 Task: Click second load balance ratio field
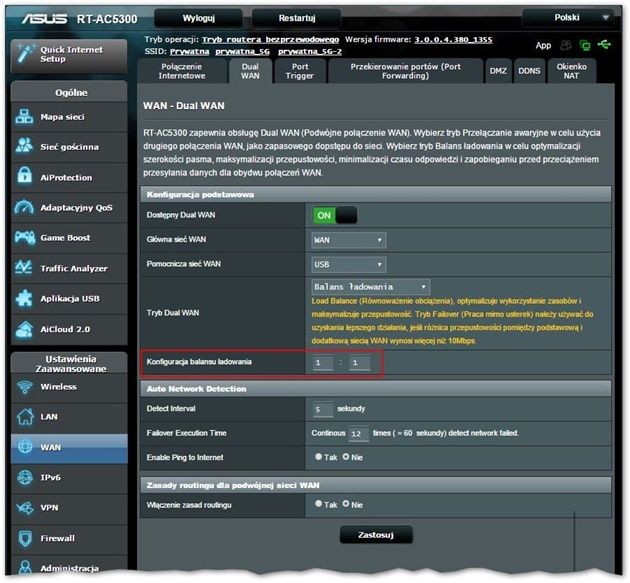tap(360, 363)
